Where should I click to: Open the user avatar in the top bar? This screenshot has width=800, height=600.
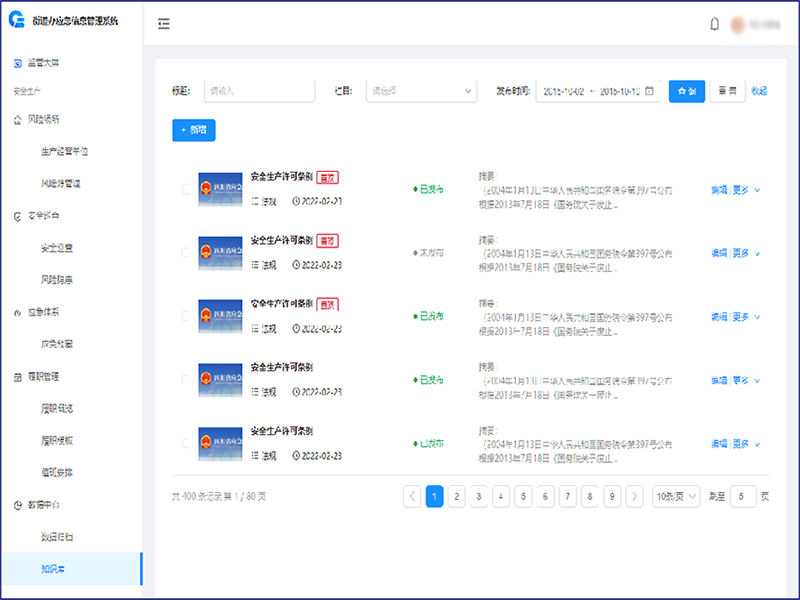(x=738, y=24)
